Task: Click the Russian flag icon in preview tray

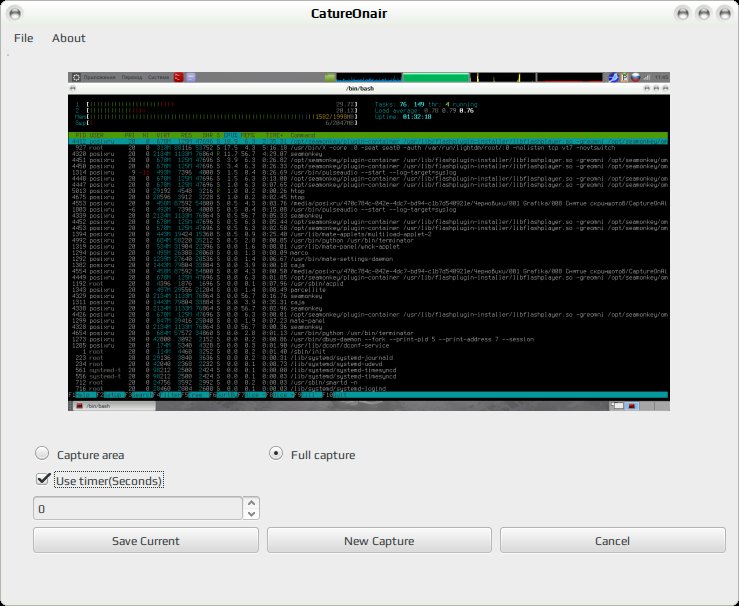Action: [x=636, y=77]
